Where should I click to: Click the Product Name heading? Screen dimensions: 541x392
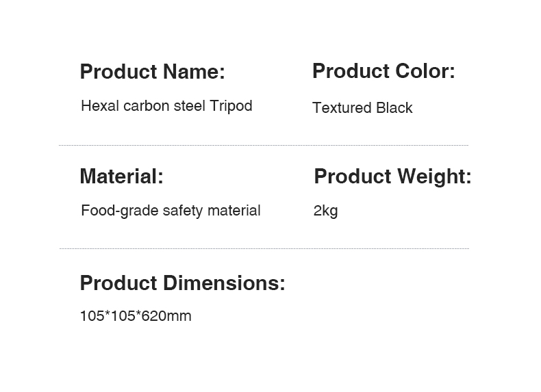click(x=152, y=71)
